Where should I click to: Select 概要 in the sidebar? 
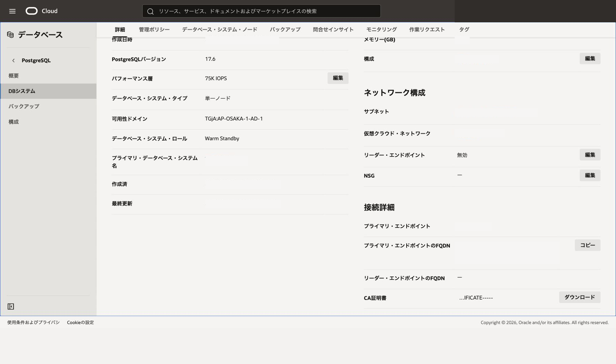point(48,76)
